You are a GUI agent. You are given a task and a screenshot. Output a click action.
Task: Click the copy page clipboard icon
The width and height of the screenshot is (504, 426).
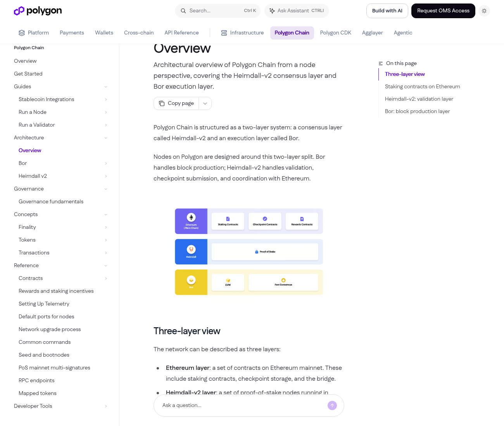click(x=162, y=103)
